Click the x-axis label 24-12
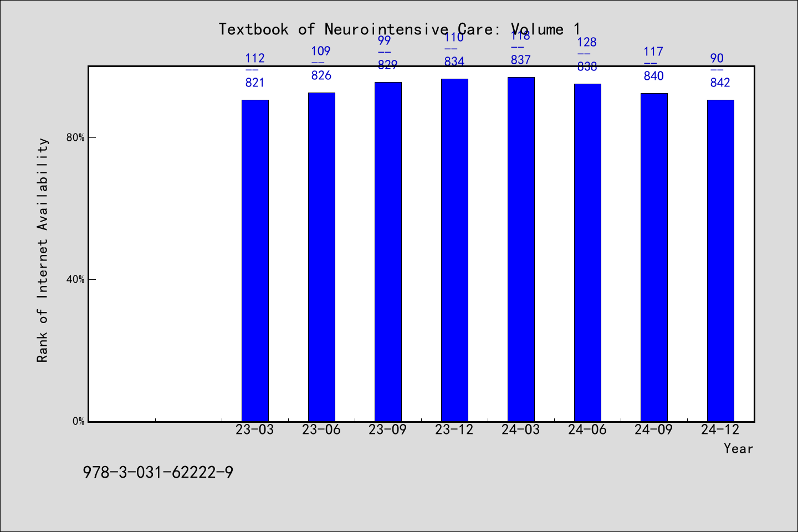This screenshot has width=798, height=532. coord(720,429)
